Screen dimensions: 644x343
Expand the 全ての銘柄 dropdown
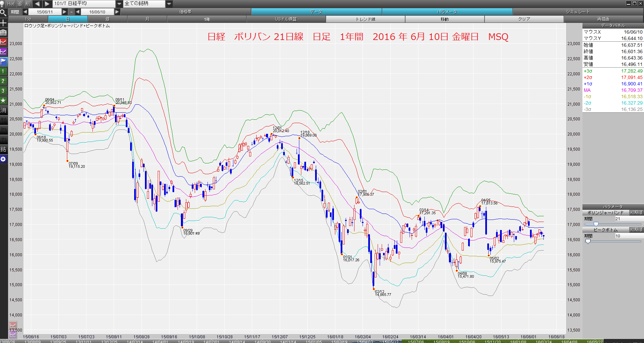(169, 4)
